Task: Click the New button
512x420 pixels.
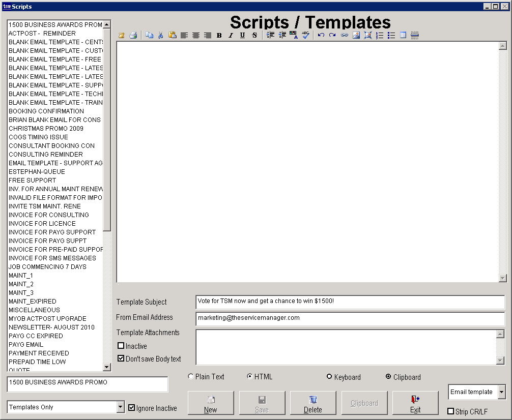Action: point(211,403)
